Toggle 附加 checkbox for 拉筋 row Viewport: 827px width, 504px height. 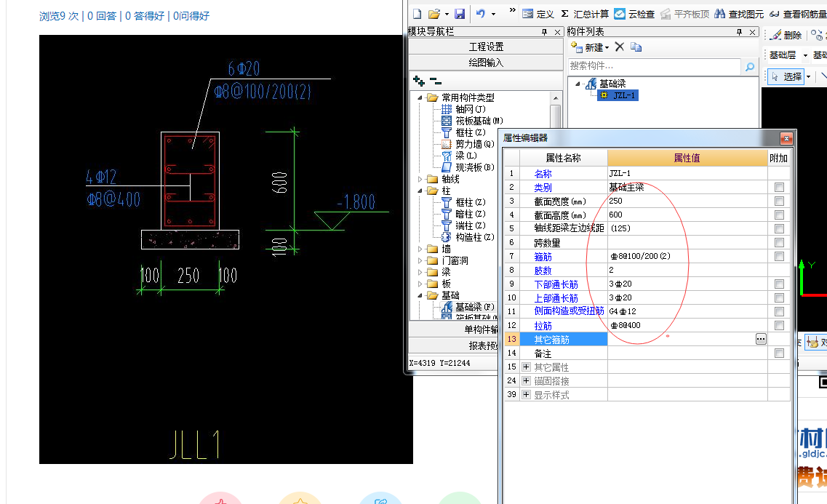coord(779,325)
